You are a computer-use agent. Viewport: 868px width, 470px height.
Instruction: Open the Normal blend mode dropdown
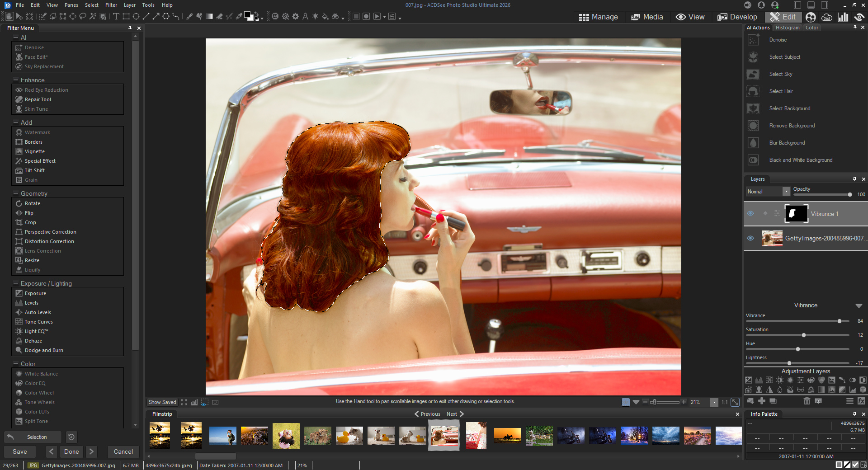point(786,192)
